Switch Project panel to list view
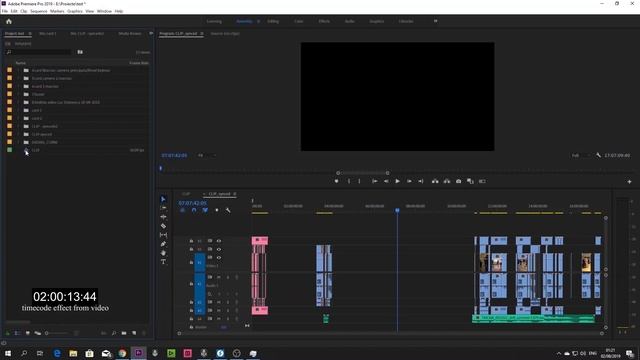 [x=17, y=333]
